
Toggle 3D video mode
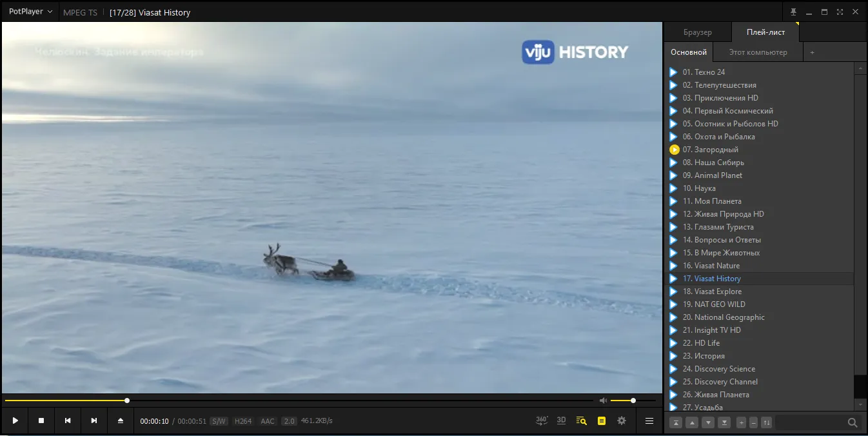562,421
